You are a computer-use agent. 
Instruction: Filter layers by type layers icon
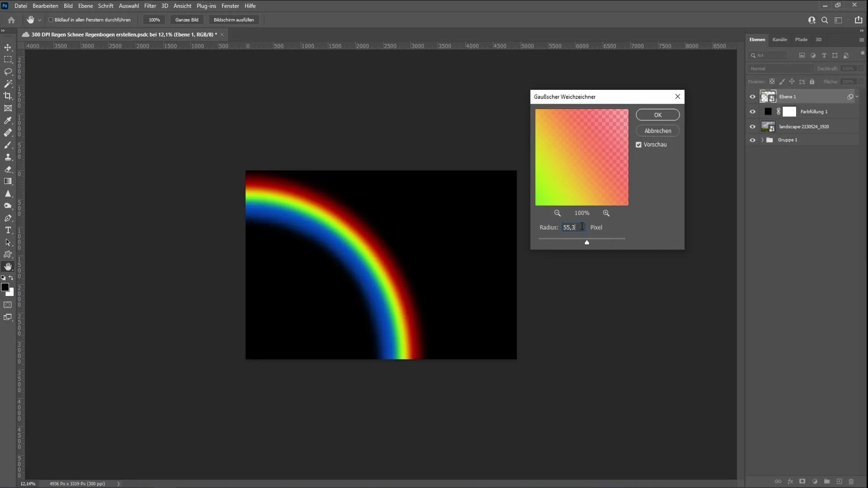(824, 56)
